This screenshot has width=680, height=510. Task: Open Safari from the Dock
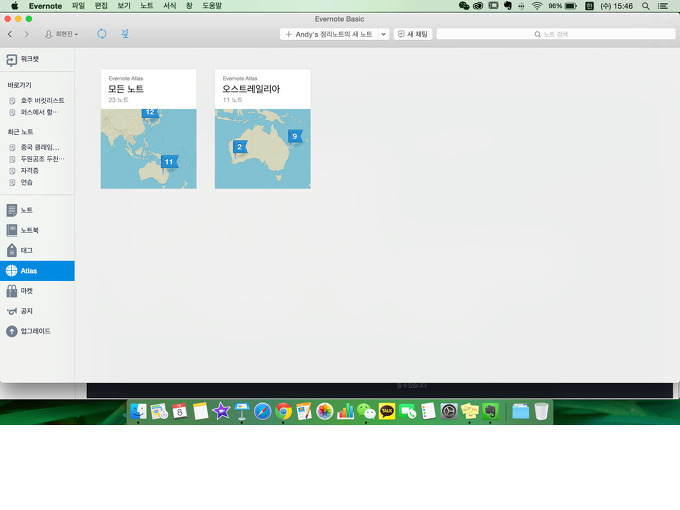[263, 411]
